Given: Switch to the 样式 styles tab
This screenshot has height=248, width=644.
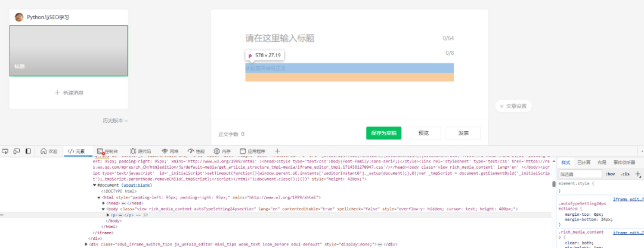Looking at the screenshot, I should click(566, 163).
